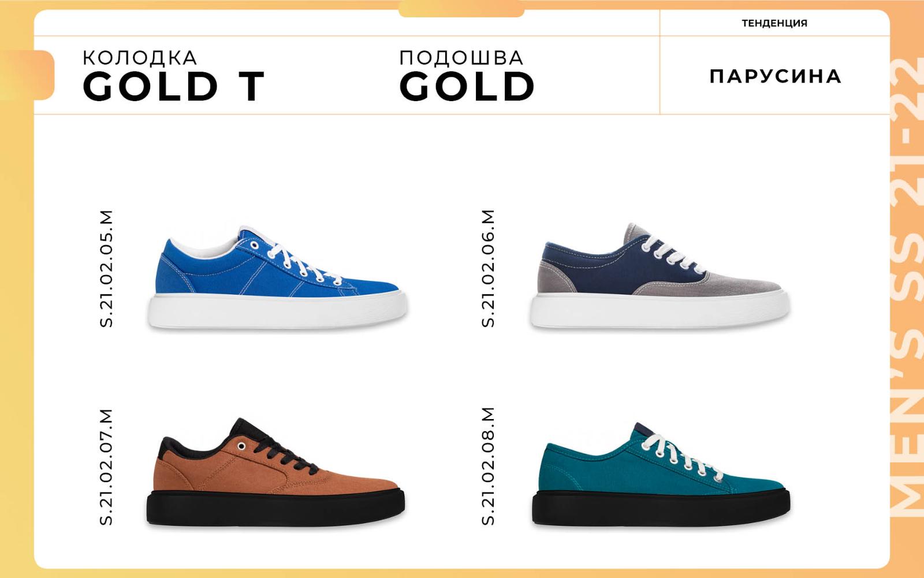This screenshot has height=578, width=924.
Task: Click the GOLD T last name heading
Action: pyautogui.click(x=174, y=87)
